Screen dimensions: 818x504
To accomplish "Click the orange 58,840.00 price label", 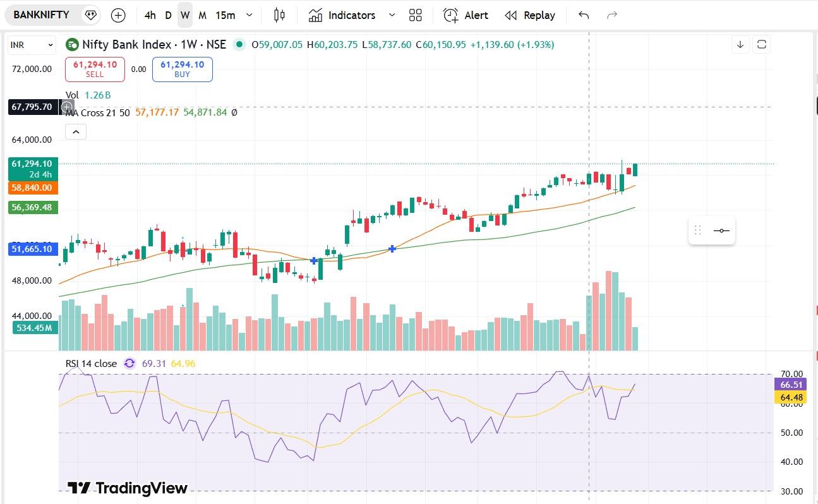I will coord(32,188).
